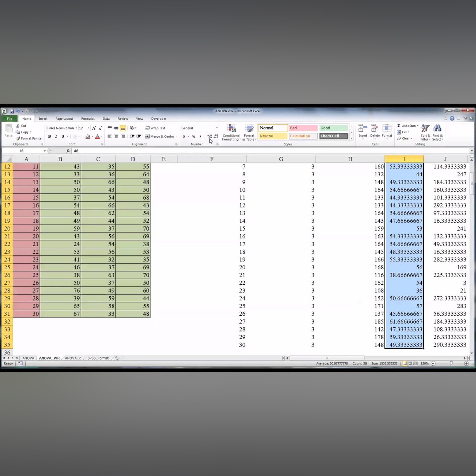The width and height of the screenshot is (476, 476).
Task: Select column I header
Action: [404, 159]
